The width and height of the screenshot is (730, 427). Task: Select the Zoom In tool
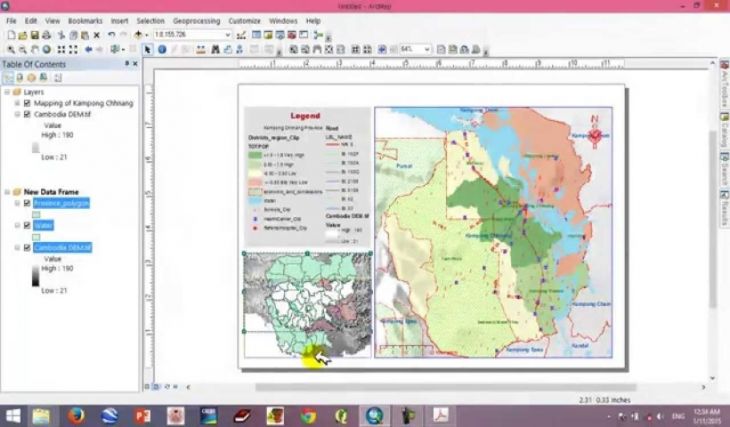click(x=11, y=49)
